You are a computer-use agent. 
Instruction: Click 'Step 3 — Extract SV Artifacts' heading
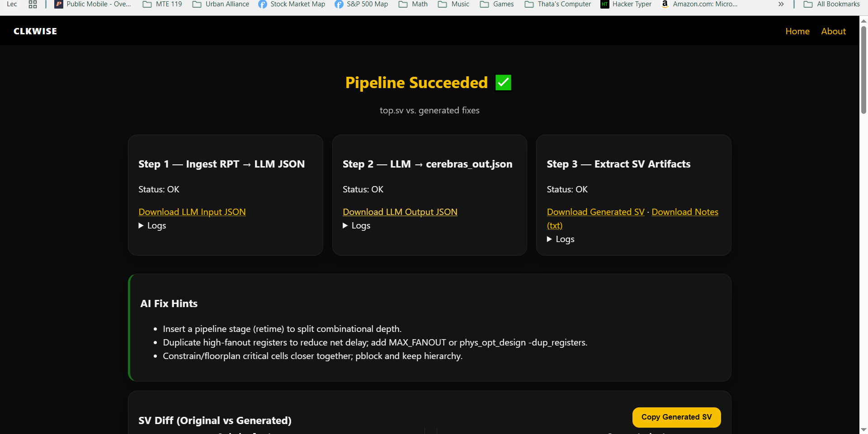(618, 164)
